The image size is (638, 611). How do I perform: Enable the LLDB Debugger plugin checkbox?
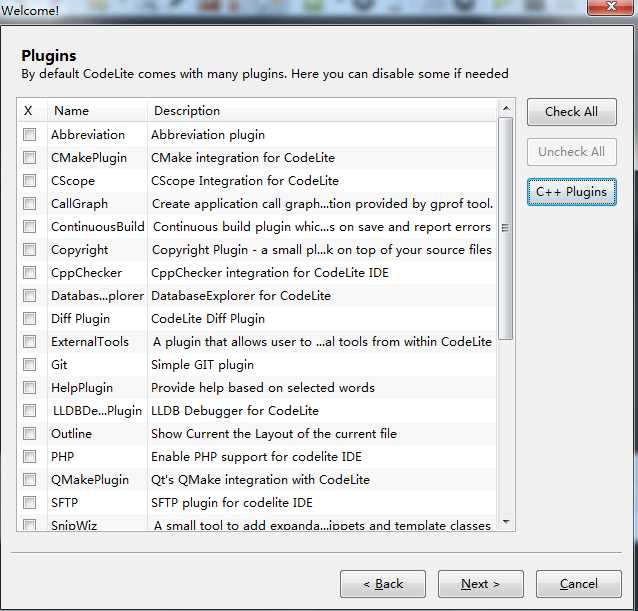click(x=29, y=410)
